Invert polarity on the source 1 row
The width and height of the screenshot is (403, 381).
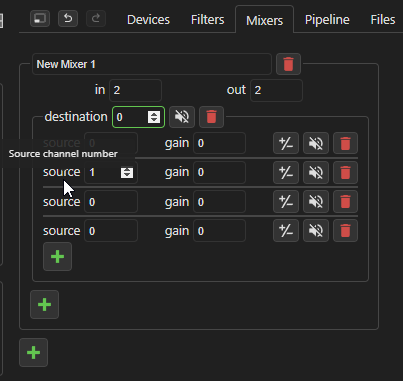point(286,172)
